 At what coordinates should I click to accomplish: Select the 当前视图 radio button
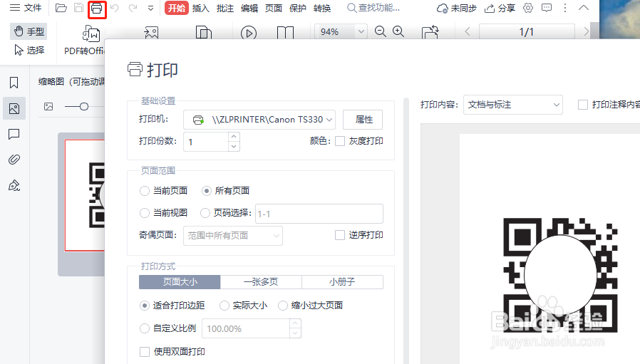[145, 212]
